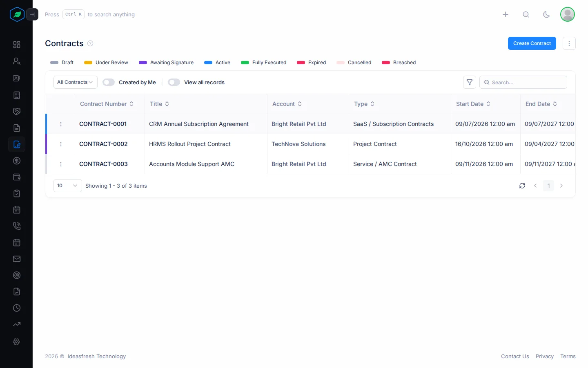Open the settings gear icon in sidebar
Viewport: 588px width, 368px height.
[17, 341]
